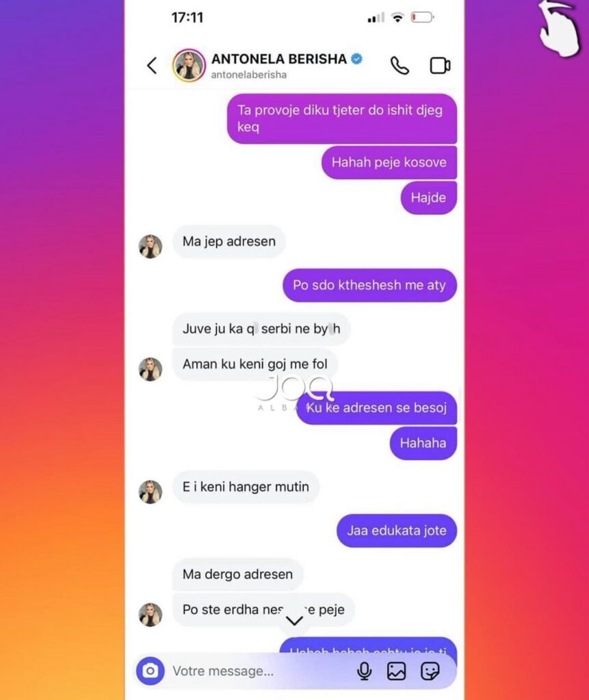
Task: Start a video call with camera icon
Action: (x=440, y=66)
